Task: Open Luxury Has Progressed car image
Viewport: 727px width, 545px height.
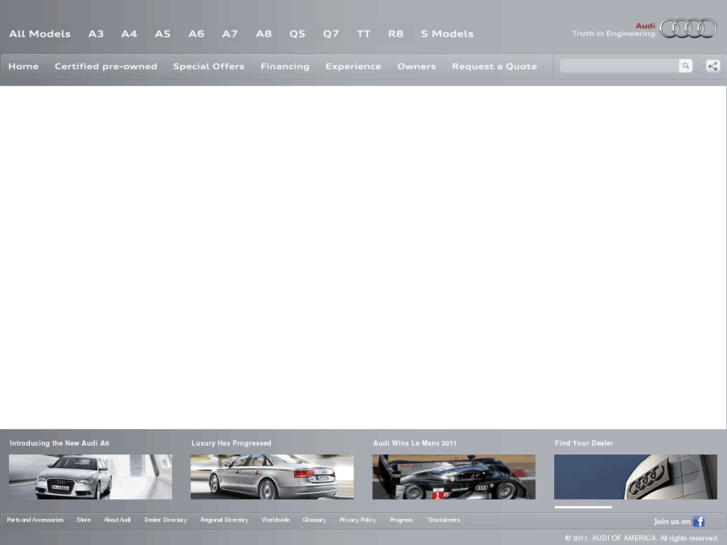Action: point(272,477)
